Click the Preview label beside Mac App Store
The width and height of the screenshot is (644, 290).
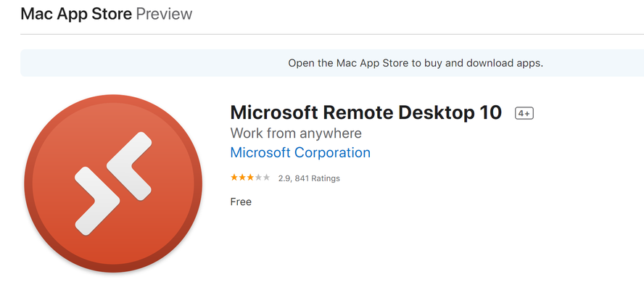click(x=164, y=14)
